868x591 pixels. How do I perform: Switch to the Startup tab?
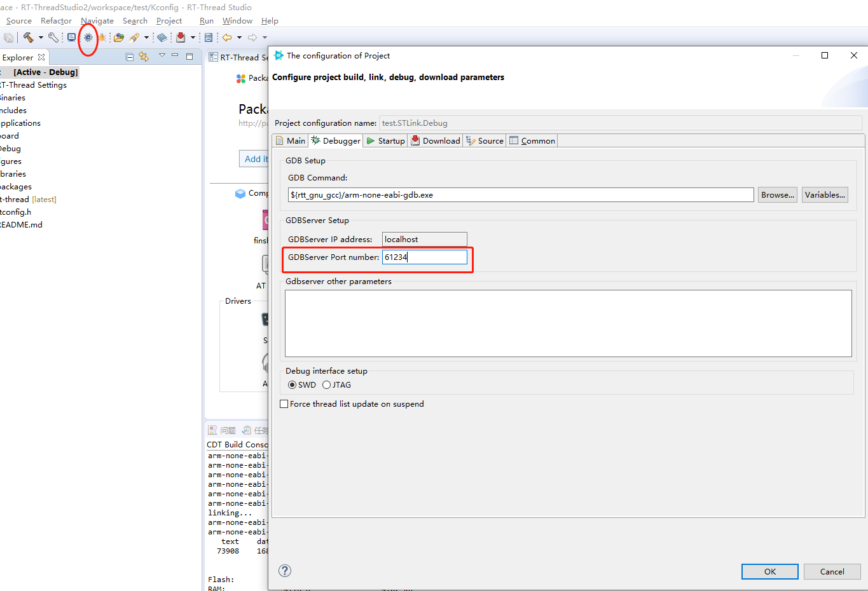click(385, 140)
